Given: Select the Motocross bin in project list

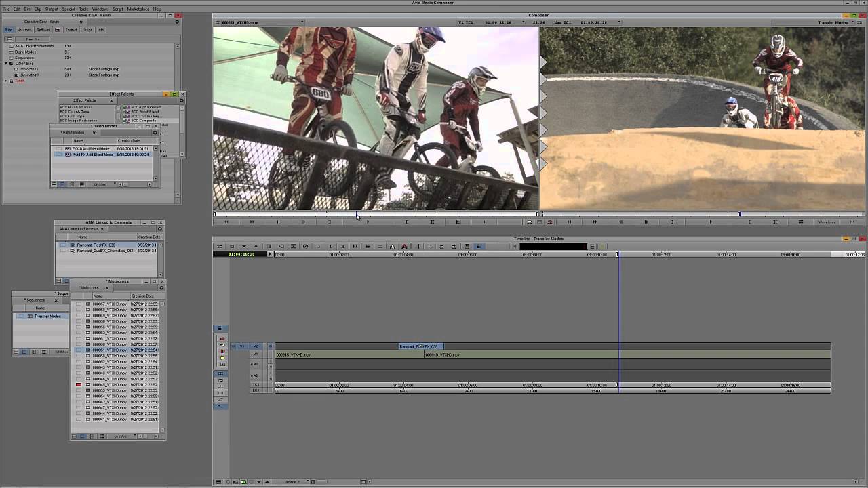Looking at the screenshot, I should [28, 69].
